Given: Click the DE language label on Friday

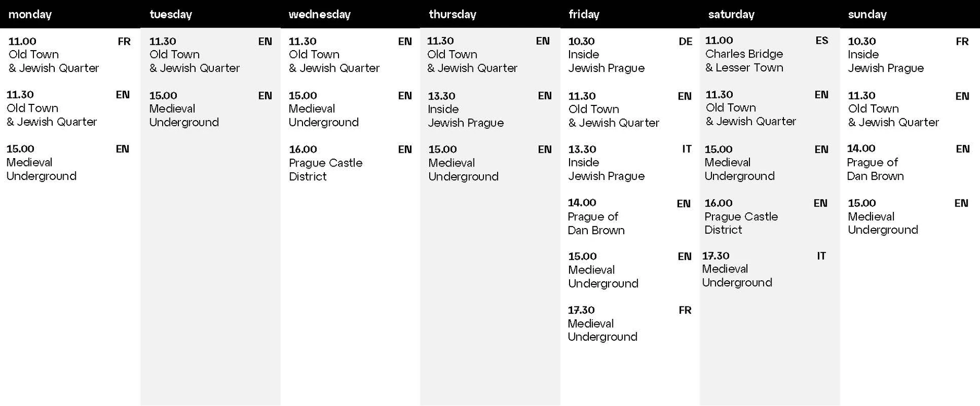Looking at the screenshot, I should tap(685, 42).
